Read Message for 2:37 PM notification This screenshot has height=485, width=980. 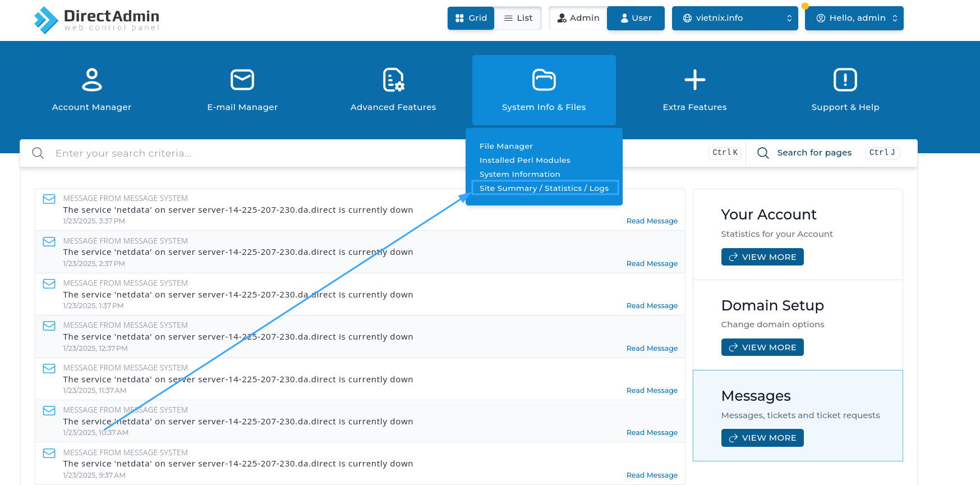point(652,264)
